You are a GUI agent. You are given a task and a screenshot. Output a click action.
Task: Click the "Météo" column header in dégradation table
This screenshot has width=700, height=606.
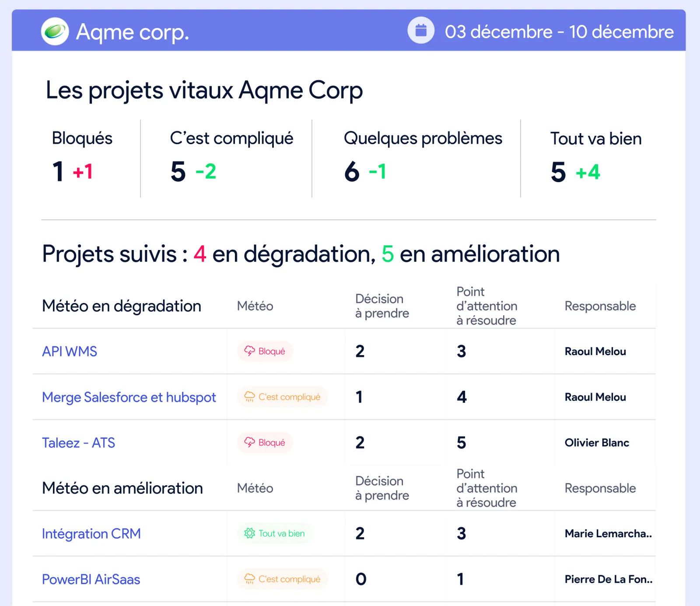tap(255, 306)
